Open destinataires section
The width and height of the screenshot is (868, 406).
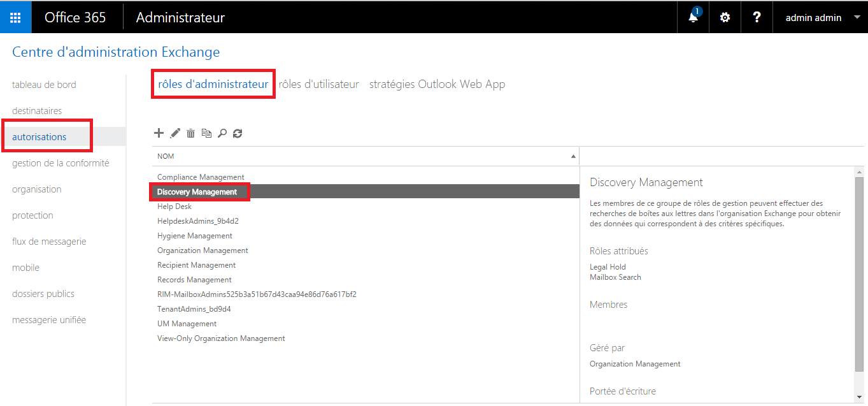pyautogui.click(x=37, y=111)
